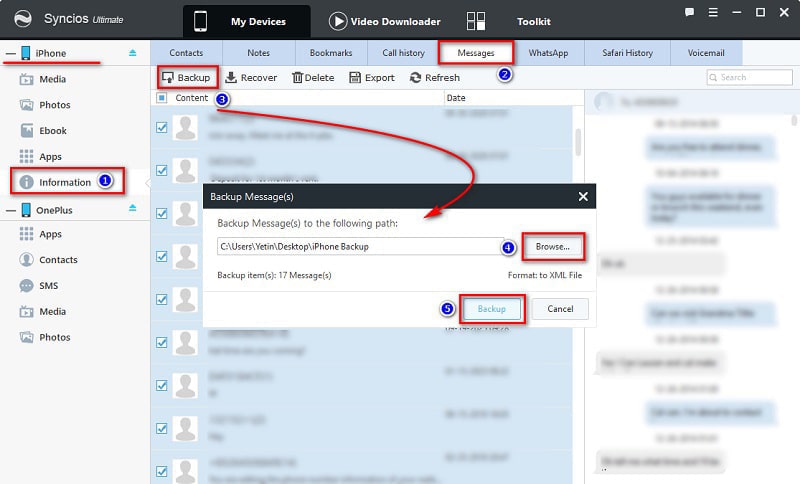
Task: Refresh the messages list
Action: pyautogui.click(x=435, y=78)
